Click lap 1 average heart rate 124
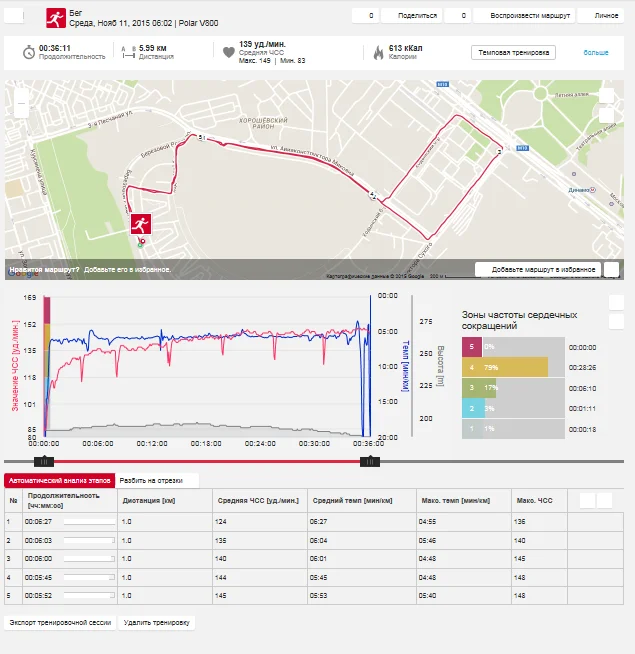 coord(220,521)
